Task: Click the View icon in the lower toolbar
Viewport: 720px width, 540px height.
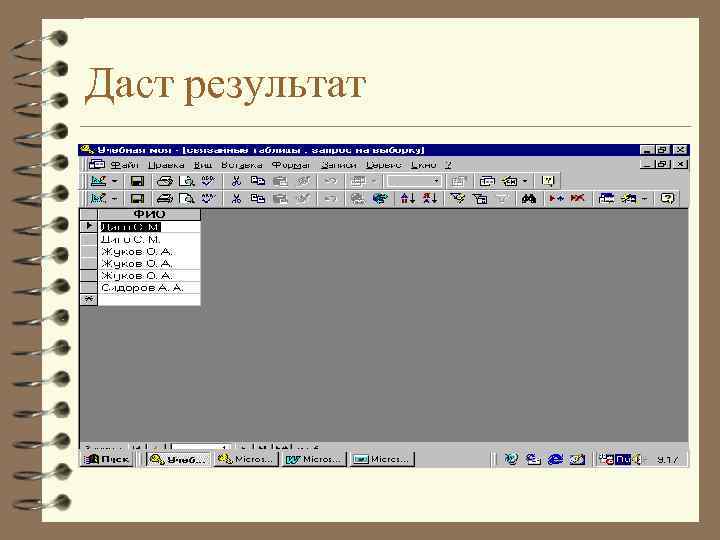Action: pyautogui.click(x=98, y=198)
